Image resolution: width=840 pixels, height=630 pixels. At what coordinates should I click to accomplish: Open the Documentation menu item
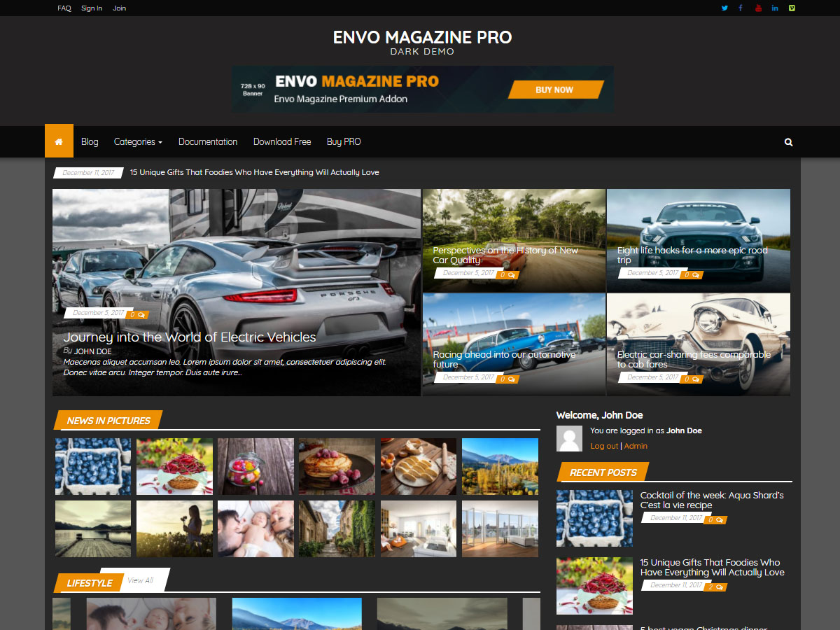point(208,141)
